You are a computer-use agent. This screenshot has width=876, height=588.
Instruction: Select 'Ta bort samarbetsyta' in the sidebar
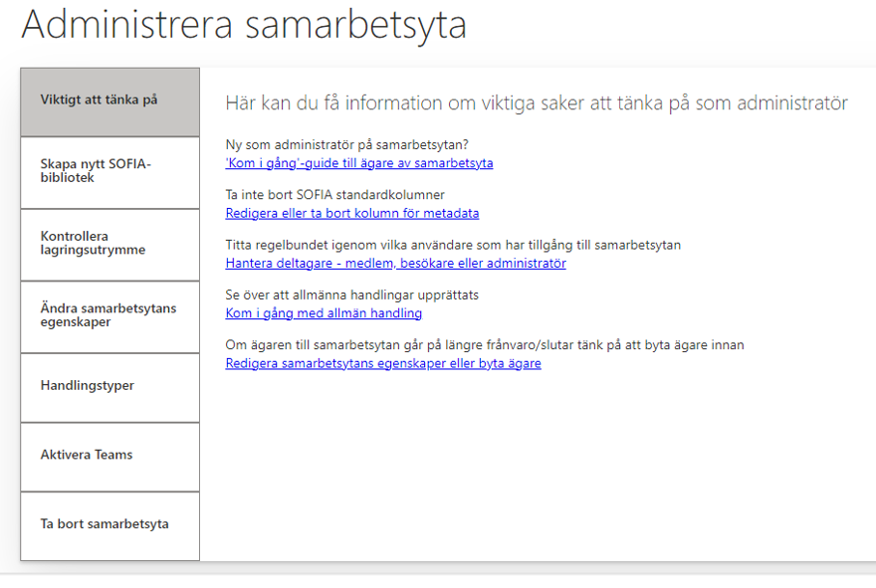pyautogui.click(x=109, y=526)
